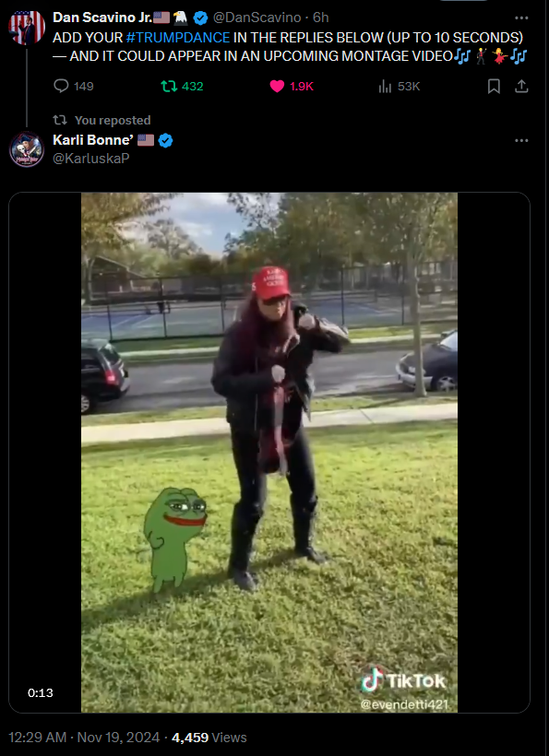Open more options on Karli Bonne's post
Image resolution: width=549 pixels, height=756 pixels.
(521, 140)
